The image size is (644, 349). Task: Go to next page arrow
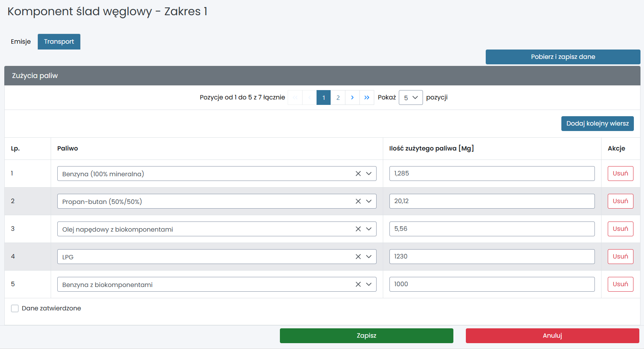click(x=352, y=97)
